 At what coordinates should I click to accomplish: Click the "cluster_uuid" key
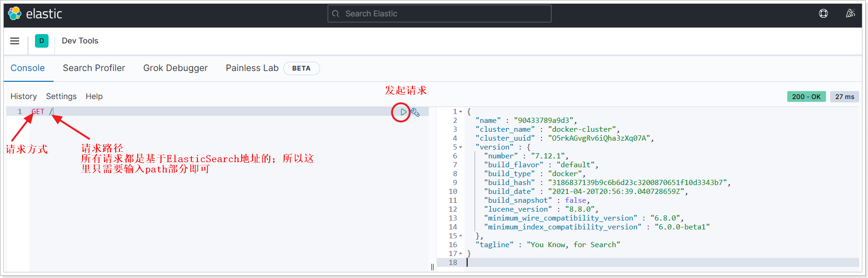pos(505,138)
